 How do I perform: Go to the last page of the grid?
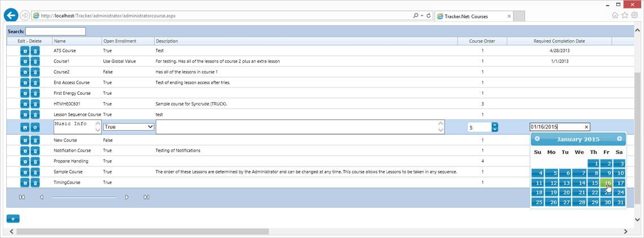[146, 197]
